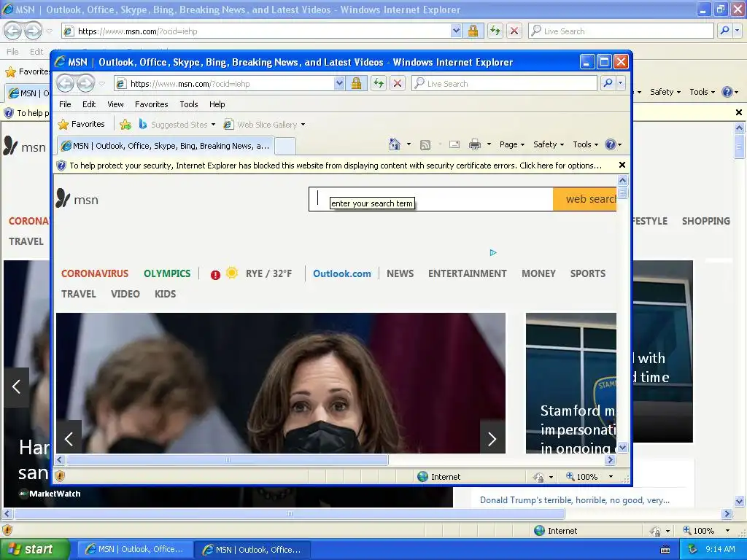Click the status bar security shield in front window
Image resolution: width=747 pixels, height=560 pixels.
60,475
